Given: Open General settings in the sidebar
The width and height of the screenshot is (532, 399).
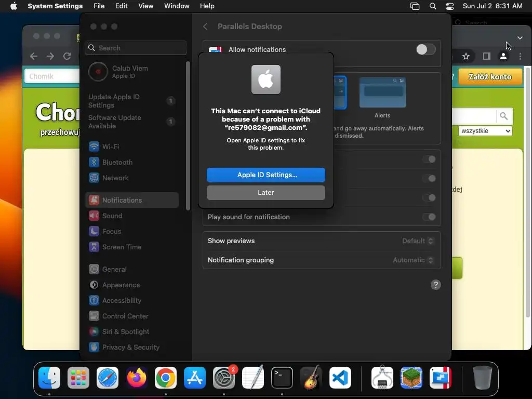Looking at the screenshot, I should [131, 270].
